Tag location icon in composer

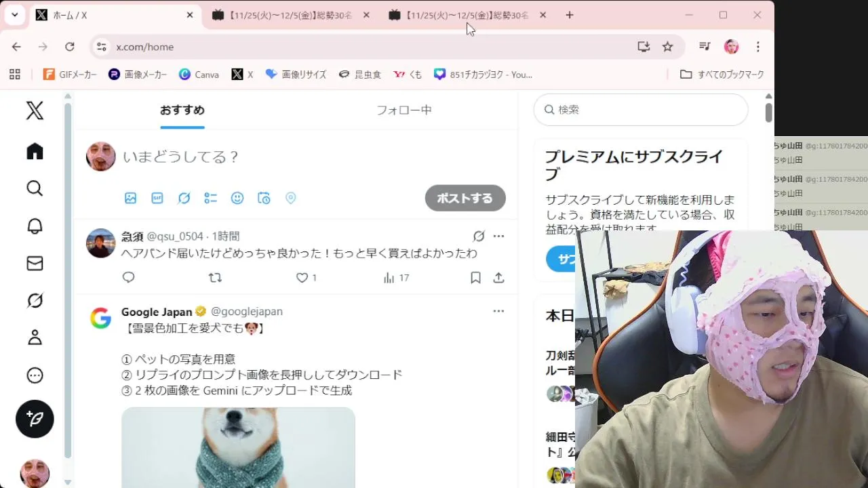coord(291,198)
